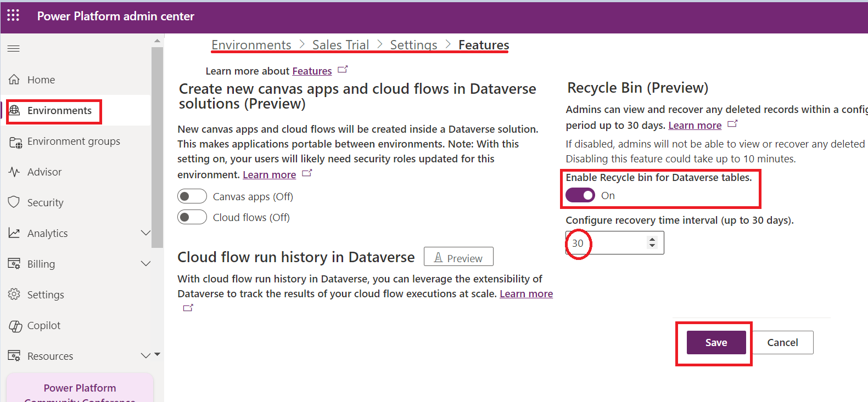Open Learn more link for cloud flow history

[526, 293]
